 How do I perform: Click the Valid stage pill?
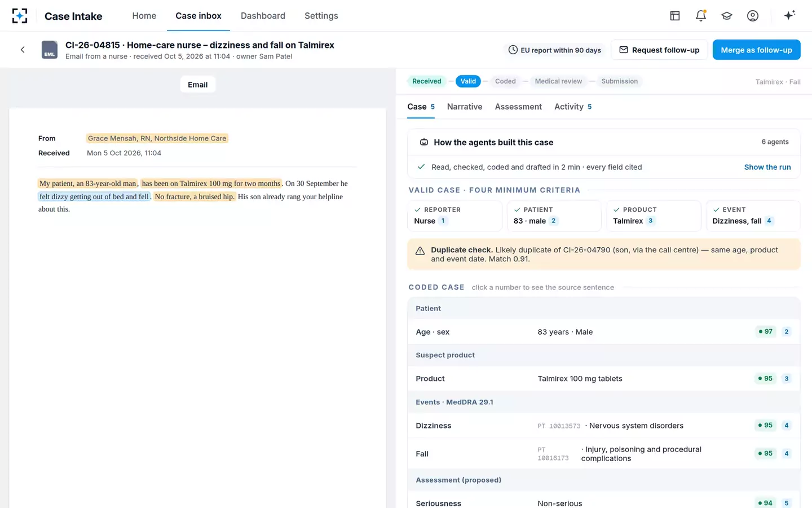(x=468, y=81)
